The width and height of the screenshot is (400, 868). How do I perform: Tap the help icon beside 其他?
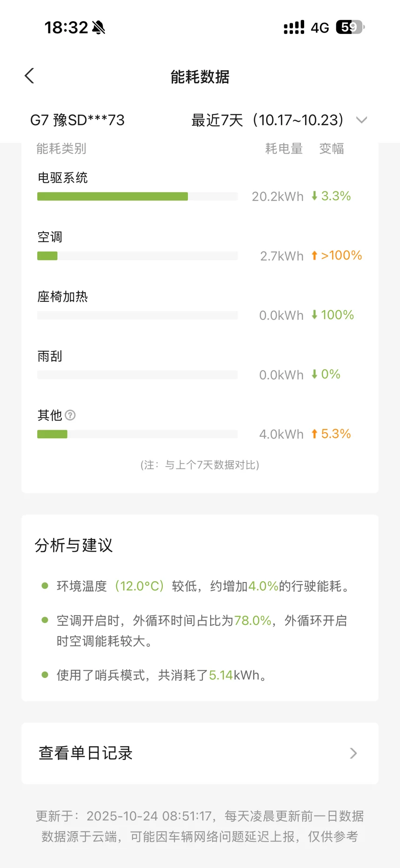(70, 415)
